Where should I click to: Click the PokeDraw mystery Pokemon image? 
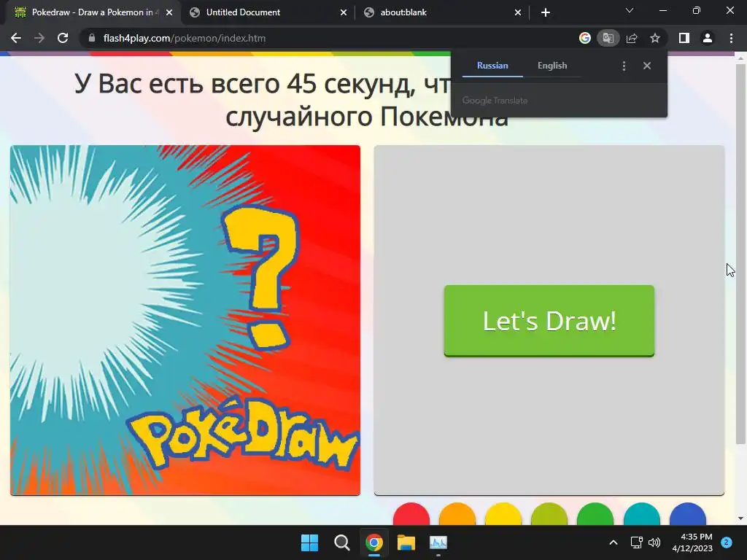point(185,320)
